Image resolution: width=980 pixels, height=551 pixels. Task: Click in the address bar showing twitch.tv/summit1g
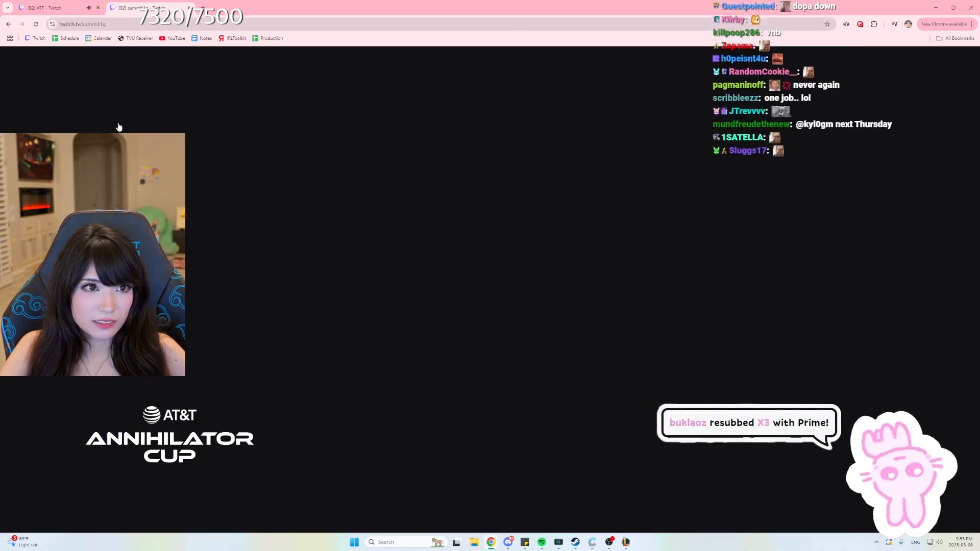[83, 24]
